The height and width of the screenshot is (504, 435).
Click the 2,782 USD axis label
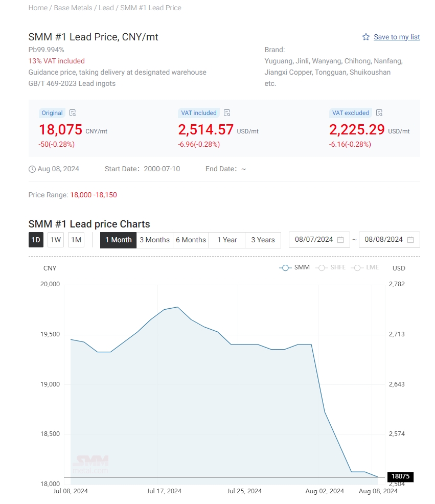coord(397,284)
